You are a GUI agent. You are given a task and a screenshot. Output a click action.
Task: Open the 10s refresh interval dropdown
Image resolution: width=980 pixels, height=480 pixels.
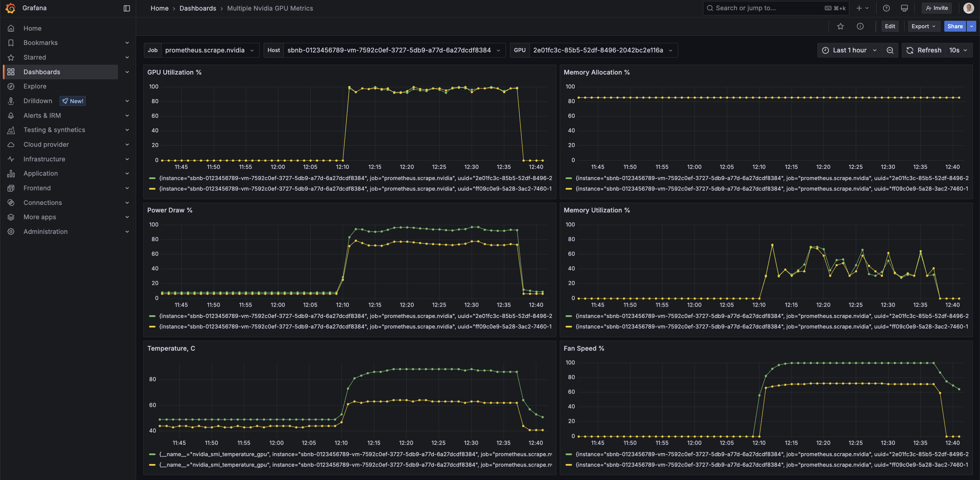tap(958, 50)
